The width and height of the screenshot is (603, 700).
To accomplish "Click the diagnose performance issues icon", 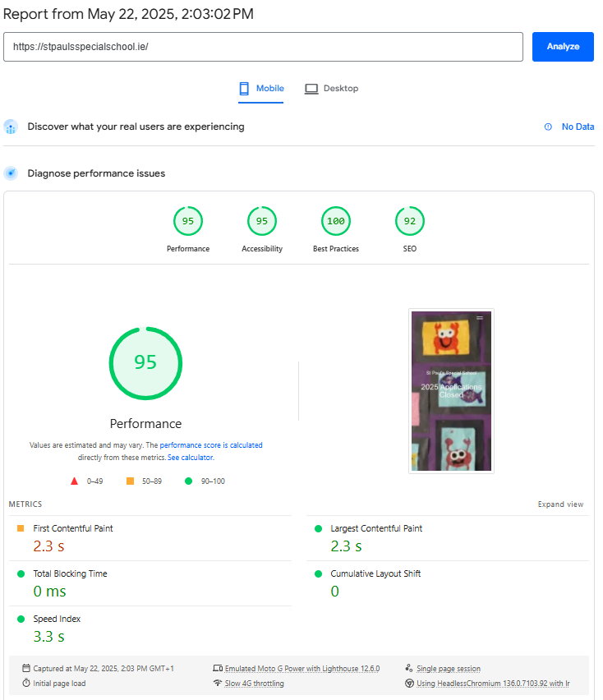I will [x=11, y=173].
